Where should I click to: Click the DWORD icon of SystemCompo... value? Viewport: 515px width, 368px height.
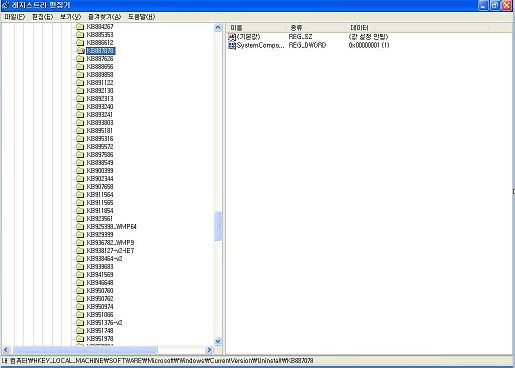232,45
